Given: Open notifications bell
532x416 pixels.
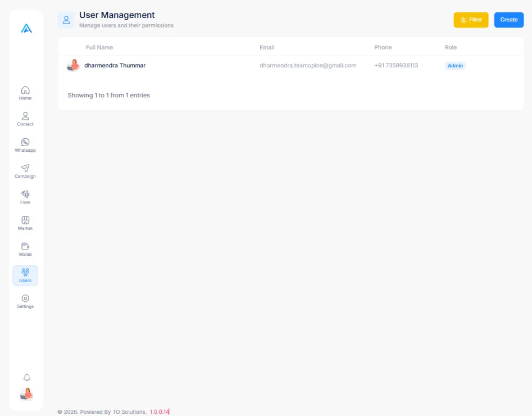Looking at the screenshot, I should click(x=27, y=377).
